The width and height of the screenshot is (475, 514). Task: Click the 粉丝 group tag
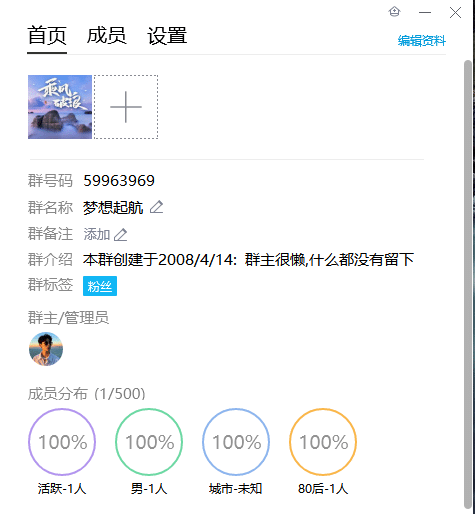[100, 286]
